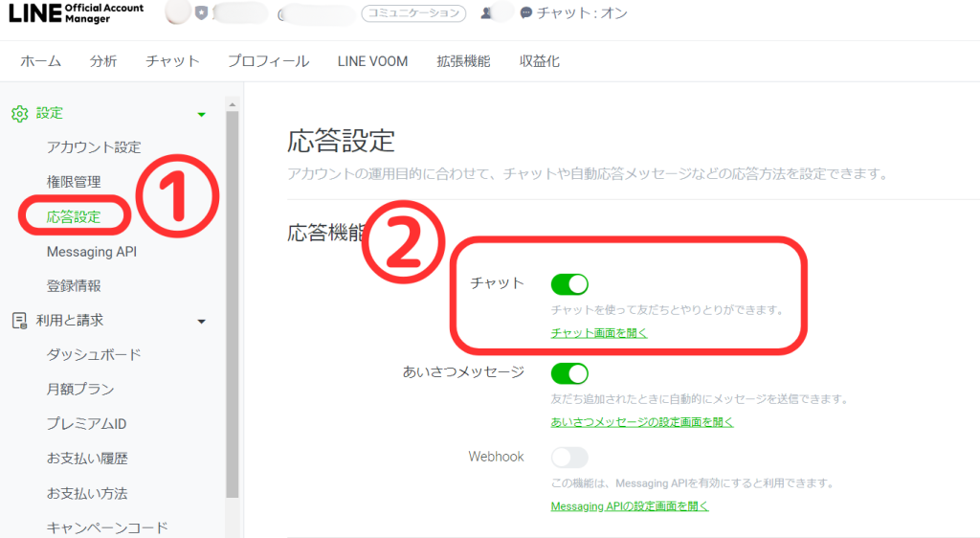Select 応答設定 in the sidebar
This screenshot has width=980, height=538.
coord(74,216)
